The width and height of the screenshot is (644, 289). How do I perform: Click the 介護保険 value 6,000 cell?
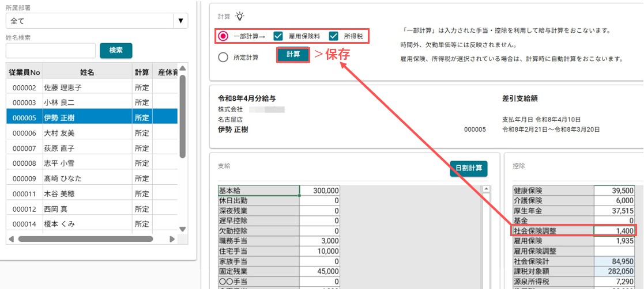click(615, 200)
